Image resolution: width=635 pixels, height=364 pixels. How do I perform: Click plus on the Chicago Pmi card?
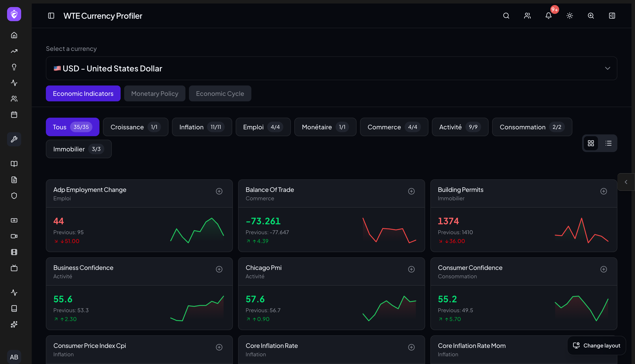[x=411, y=269]
